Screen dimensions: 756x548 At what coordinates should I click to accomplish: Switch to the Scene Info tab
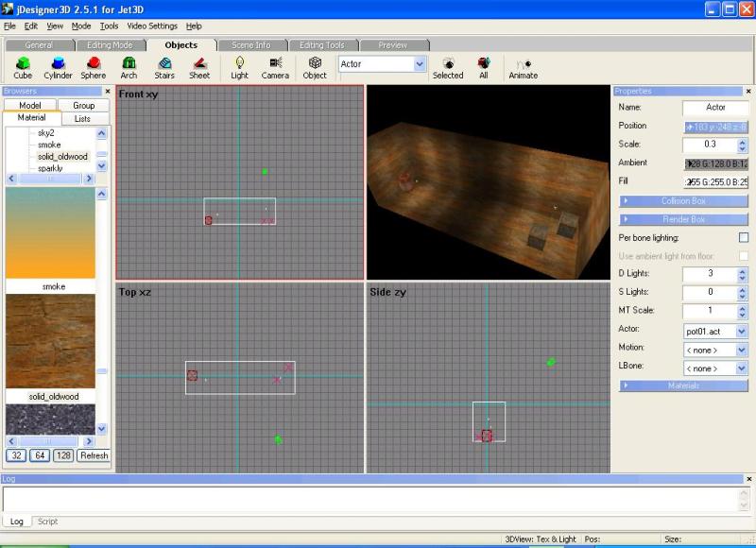click(251, 44)
